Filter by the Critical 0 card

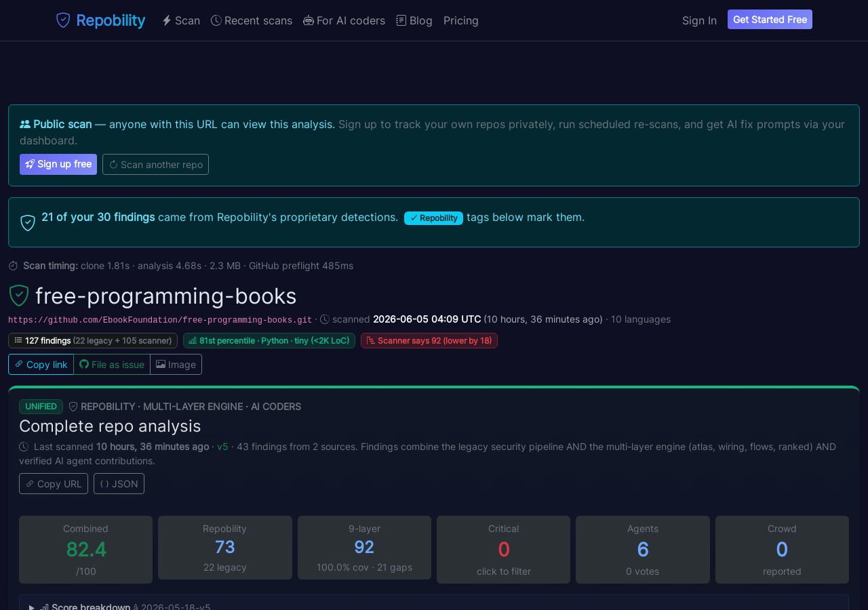tap(503, 550)
